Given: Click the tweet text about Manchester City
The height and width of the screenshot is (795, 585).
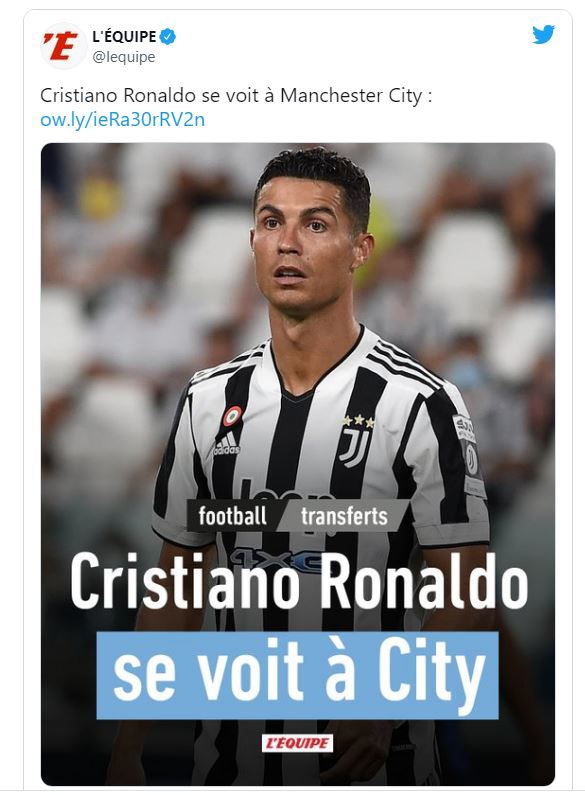Looking at the screenshot, I should [236, 95].
